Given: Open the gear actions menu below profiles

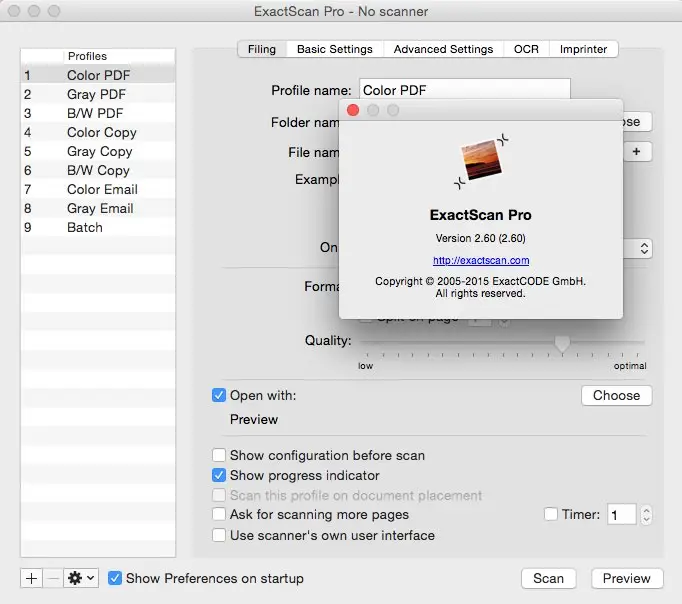Looking at the screenshot, I should (81, 578).
